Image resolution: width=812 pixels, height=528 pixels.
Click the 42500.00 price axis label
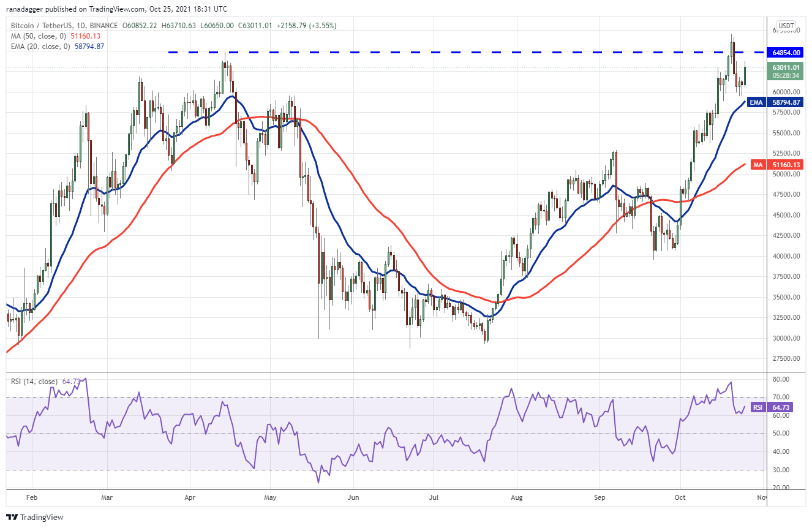786,235
